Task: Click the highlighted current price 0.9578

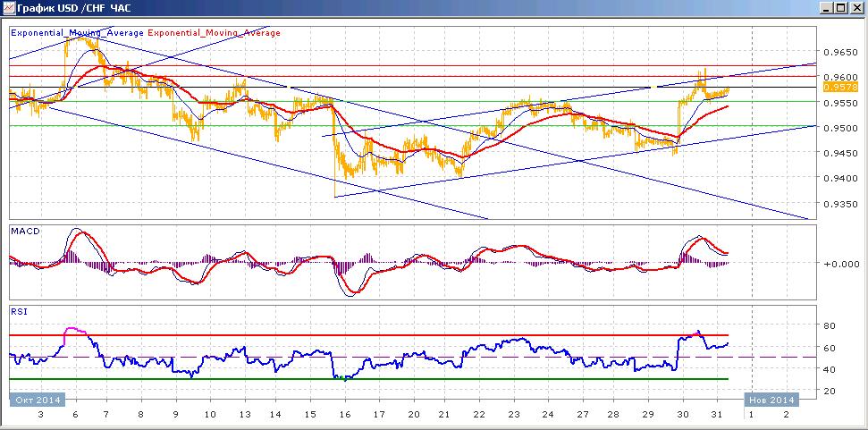Action: coord(841,88)
